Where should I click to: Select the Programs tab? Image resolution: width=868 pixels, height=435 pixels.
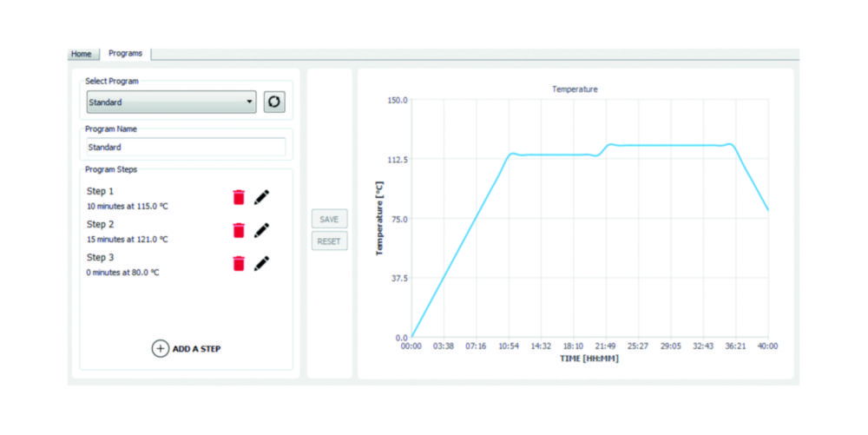[x=126, y=54]
